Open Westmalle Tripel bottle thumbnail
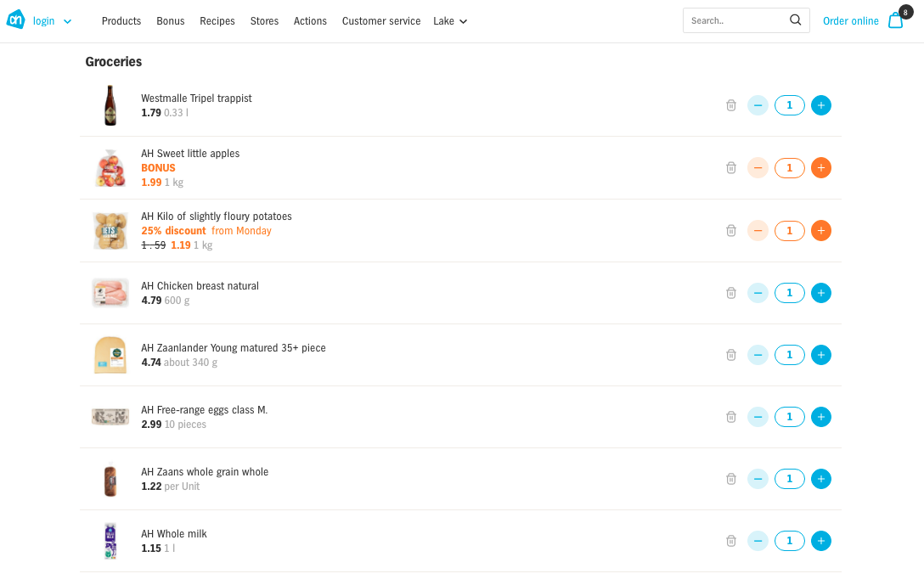 point(110,105)
